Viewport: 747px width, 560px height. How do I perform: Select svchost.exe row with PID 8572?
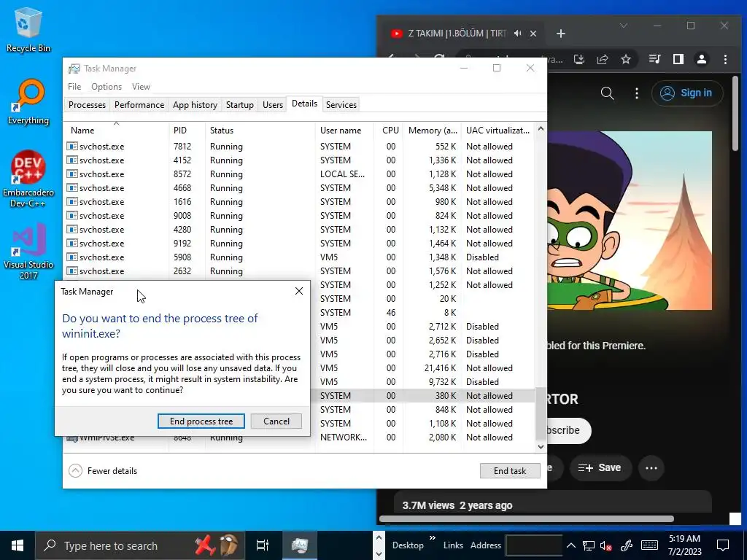click(299, 174)
